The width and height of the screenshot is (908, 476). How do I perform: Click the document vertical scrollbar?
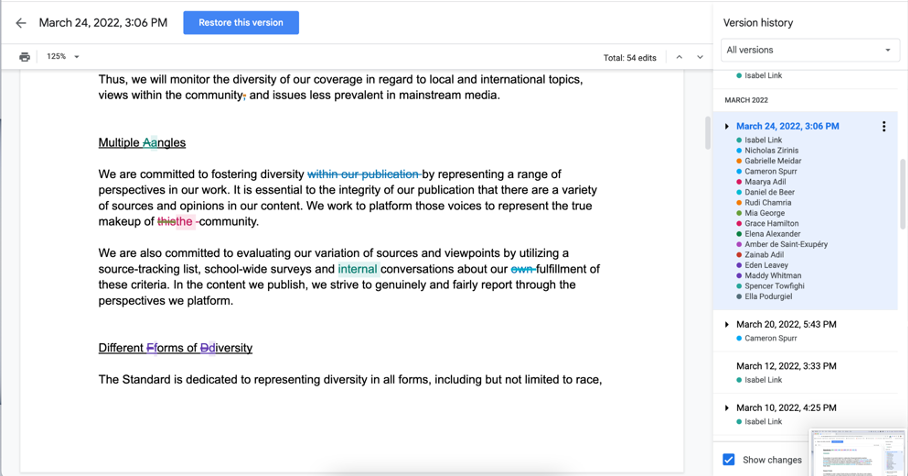[707, 133]
